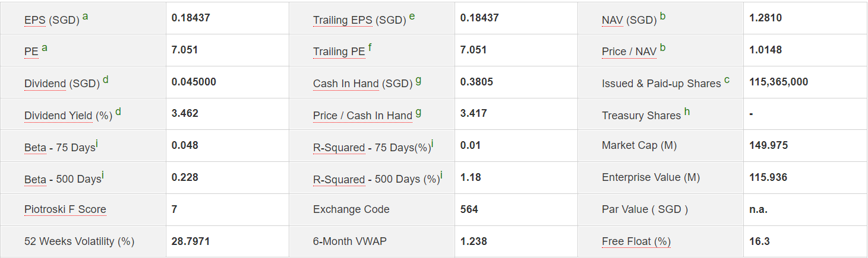
Task: Click the footnote 'h' superscript next to Treasury Shares
Action: coord(687,112)
